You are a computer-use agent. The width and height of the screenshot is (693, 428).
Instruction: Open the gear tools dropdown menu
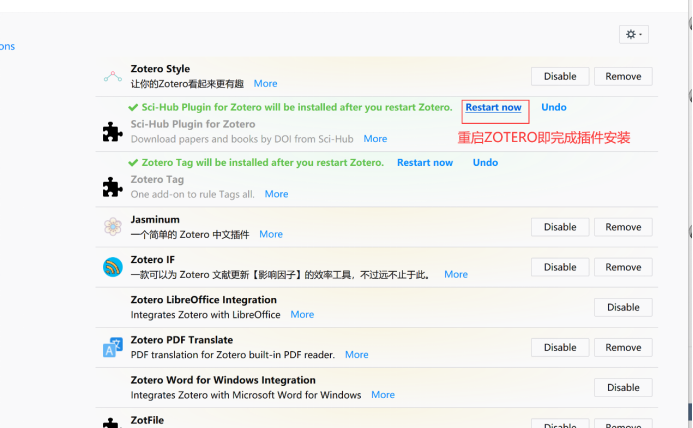[x=634, y=34]
